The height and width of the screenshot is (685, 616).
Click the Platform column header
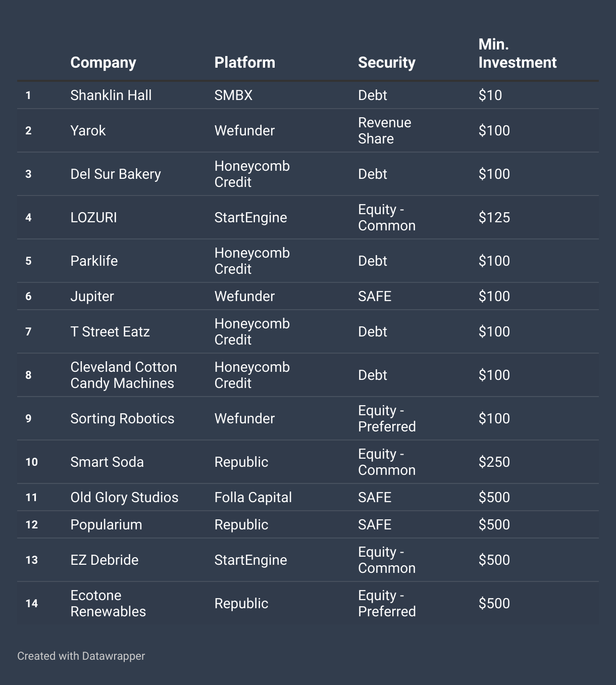click(244, 63)
